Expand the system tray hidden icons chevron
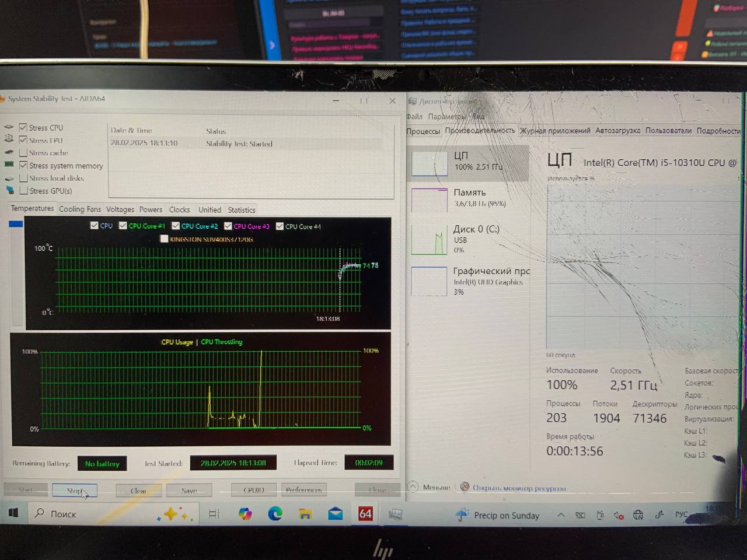 click(x=560, y=515)
